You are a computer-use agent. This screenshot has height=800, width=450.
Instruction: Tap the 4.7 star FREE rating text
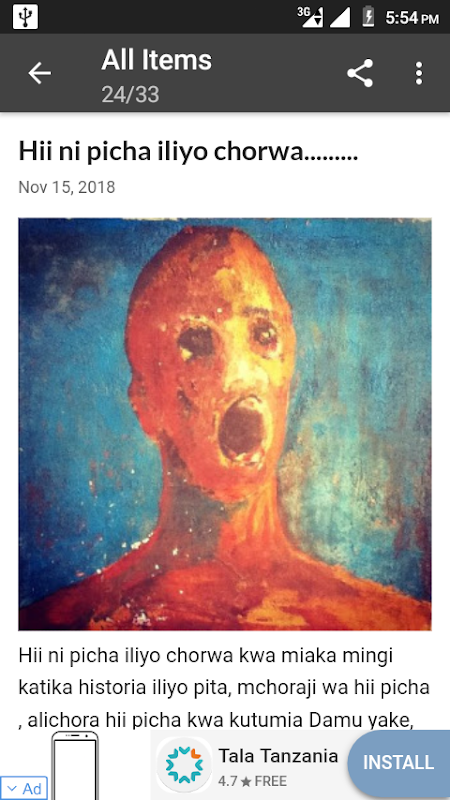(x=253, y=781)
